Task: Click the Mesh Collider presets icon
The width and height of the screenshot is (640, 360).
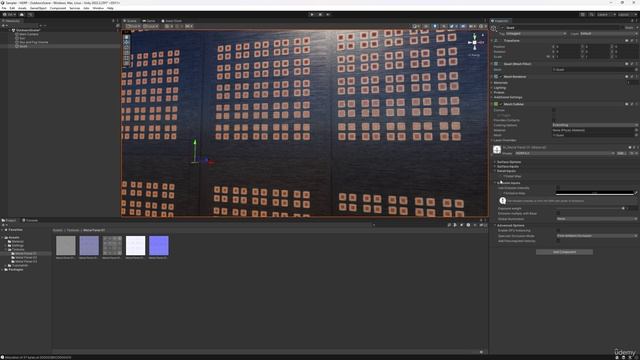Action: 632,104
